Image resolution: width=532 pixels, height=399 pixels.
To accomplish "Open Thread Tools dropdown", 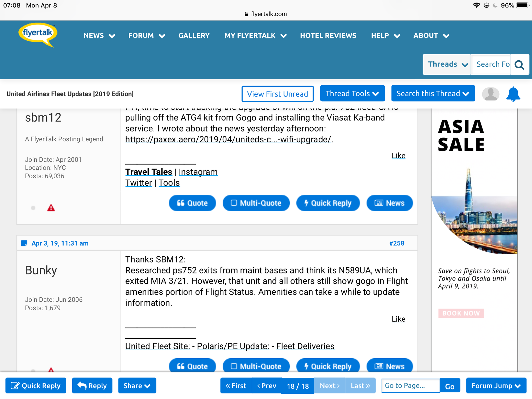I will 352,93.
